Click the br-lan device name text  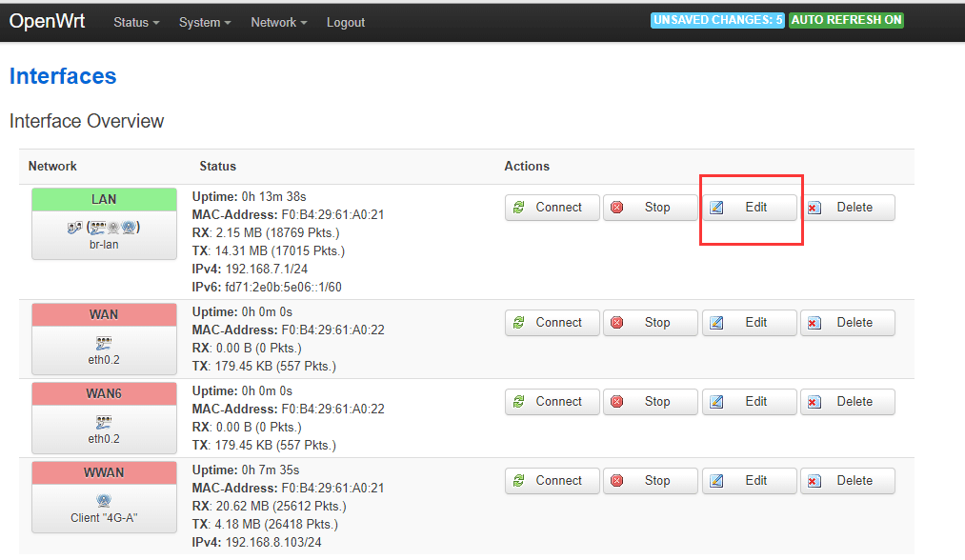tap(104, 245)
